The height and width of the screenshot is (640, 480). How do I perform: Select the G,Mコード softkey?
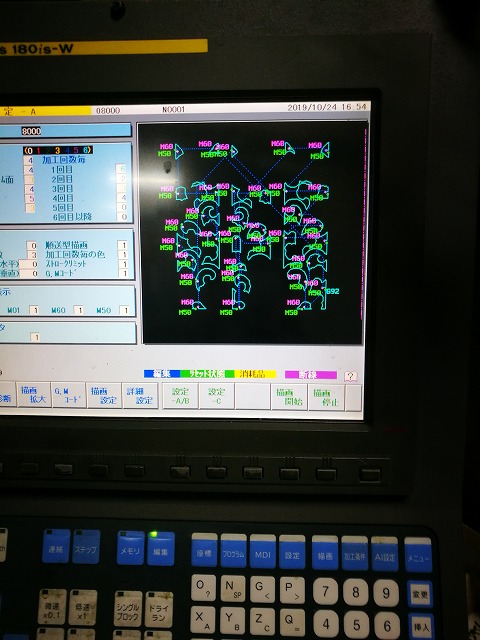(69, 395)
